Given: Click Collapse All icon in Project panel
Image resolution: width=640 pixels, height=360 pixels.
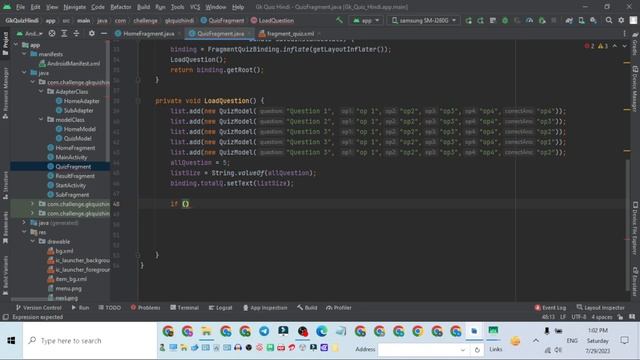Looking at the screenshot, I should pyautogui.click(x=76, y=33).
